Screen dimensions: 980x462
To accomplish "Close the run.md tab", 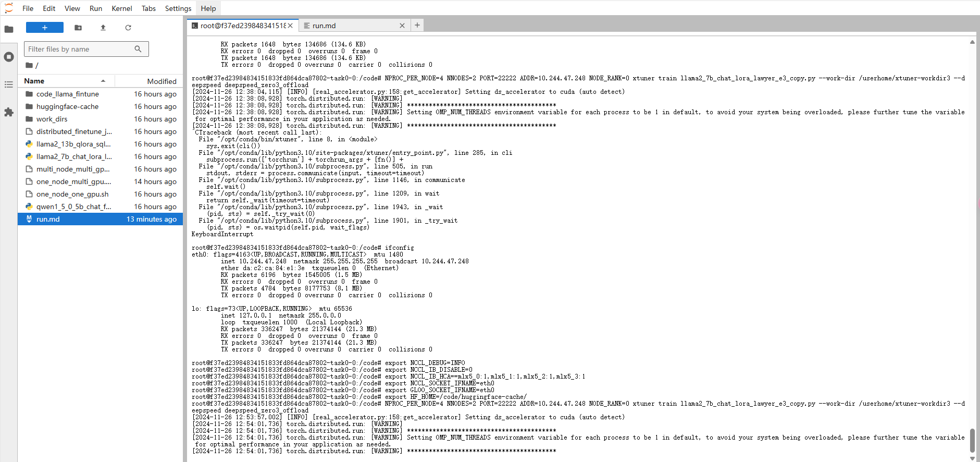I will pos(402,26).
